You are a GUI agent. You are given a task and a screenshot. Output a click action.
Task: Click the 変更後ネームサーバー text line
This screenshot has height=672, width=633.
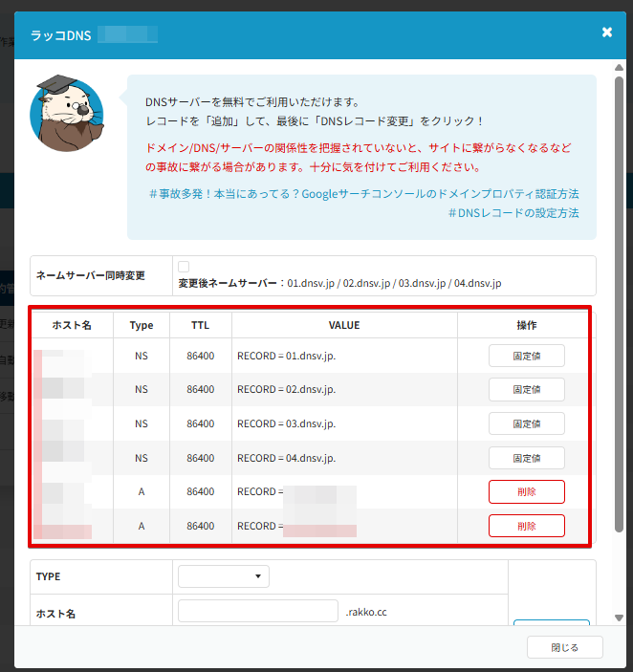click(x=339, y=283)
